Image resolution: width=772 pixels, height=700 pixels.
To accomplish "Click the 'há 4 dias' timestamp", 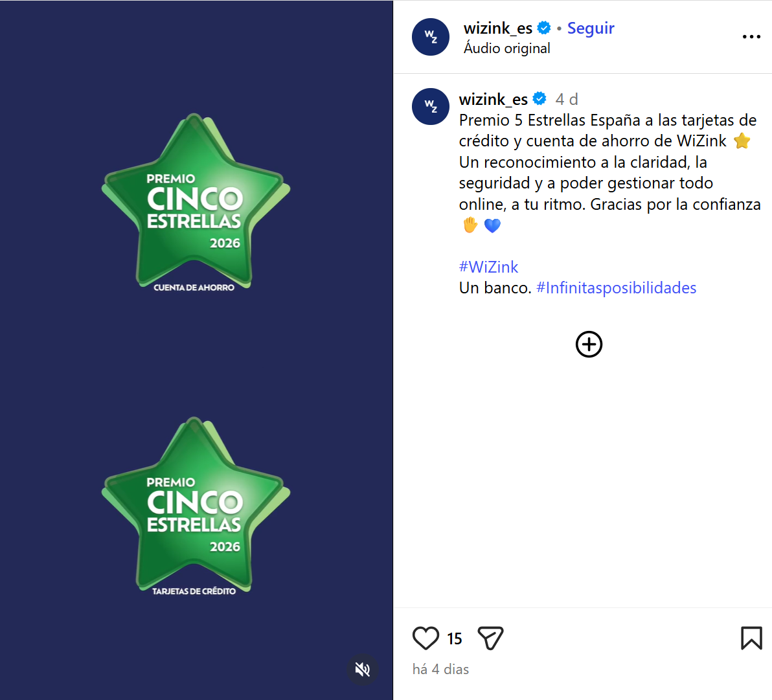I will pos(440,669).
